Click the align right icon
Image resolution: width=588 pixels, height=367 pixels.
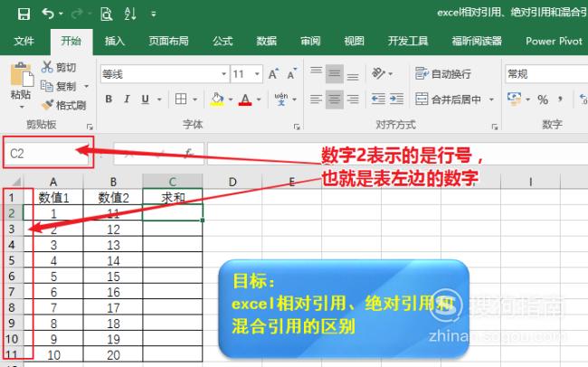pos(353,99)
